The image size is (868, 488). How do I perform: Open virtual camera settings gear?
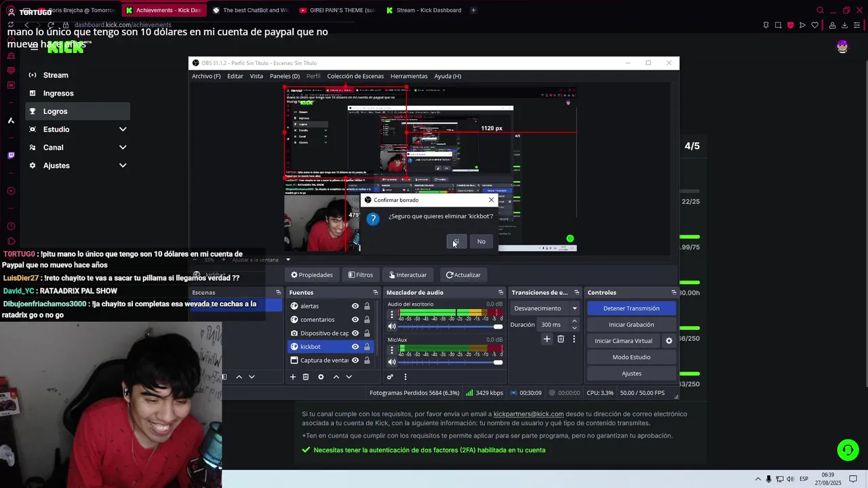pyautogui.click(x=669, y=341)
